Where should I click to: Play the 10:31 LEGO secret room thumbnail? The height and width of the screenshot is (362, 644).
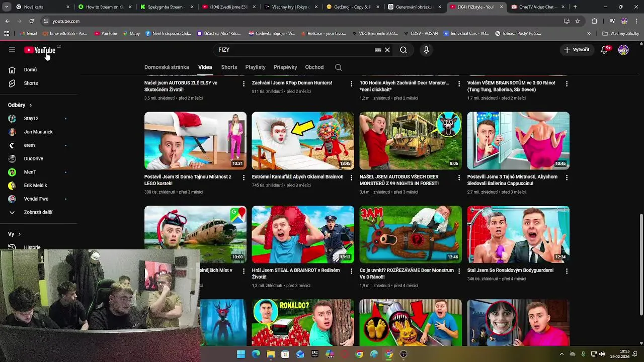(x=195, y=141)
